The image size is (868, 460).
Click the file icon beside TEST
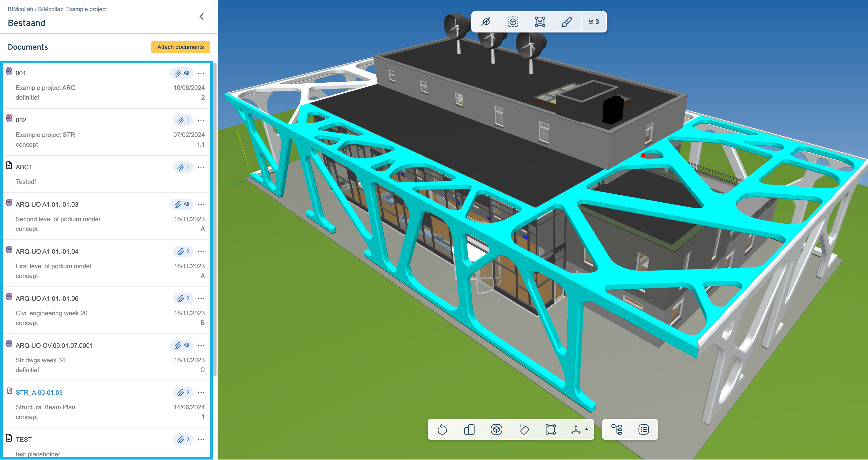[9, 437]
